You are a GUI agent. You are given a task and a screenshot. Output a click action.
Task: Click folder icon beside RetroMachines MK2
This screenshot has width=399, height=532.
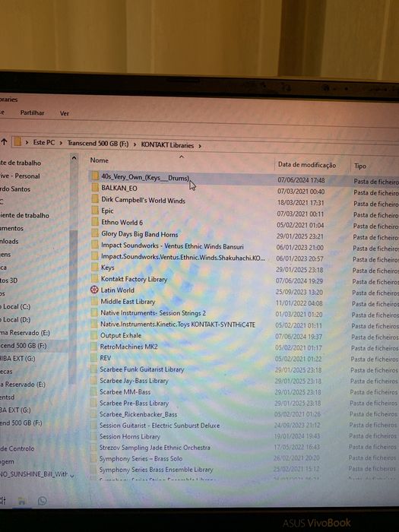coord(94,347)
